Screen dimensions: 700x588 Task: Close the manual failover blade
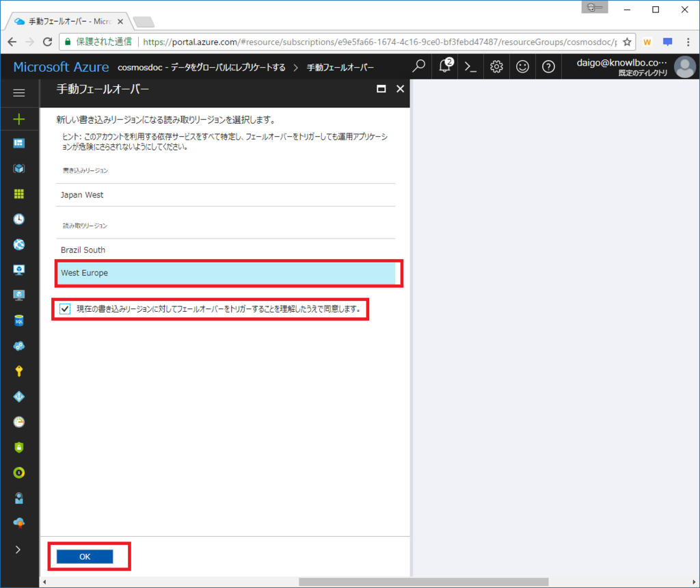click(x=401, y=89)
